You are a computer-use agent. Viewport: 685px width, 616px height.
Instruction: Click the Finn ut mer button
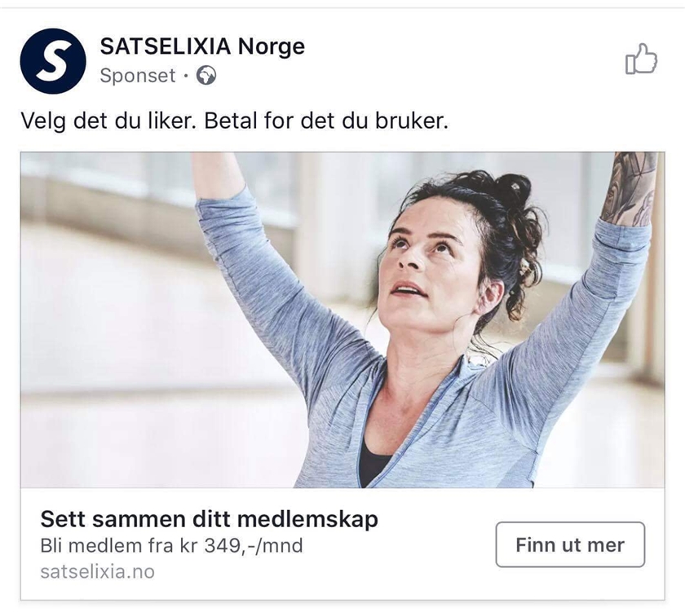pos(570,544)
